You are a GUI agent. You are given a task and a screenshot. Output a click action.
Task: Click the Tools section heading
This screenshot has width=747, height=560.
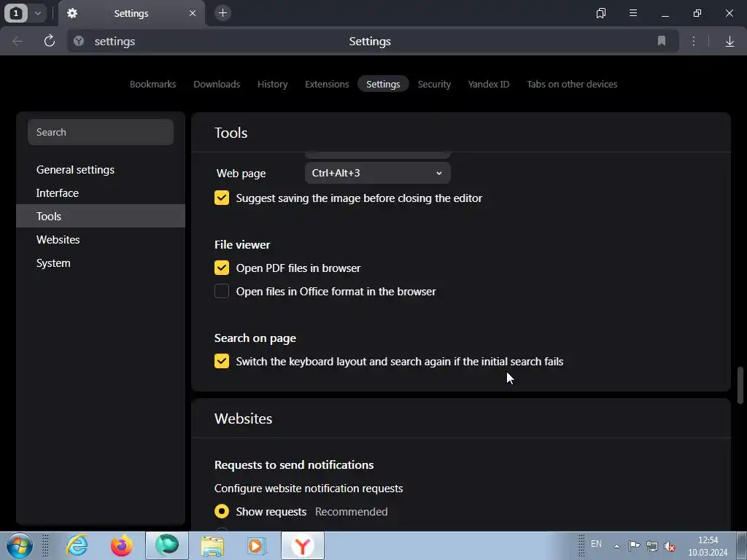[231, 133]
